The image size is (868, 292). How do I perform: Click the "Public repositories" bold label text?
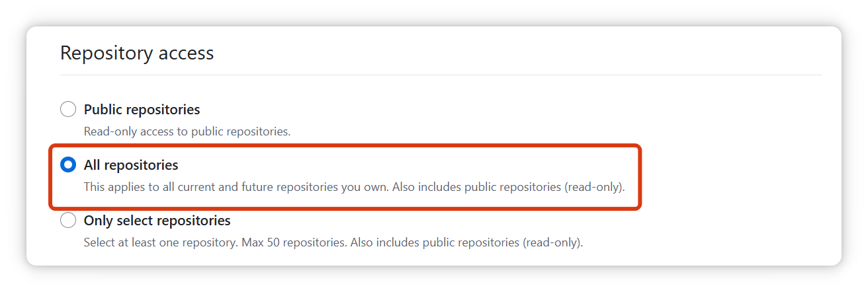pyautogui.click(x=142, y=109)
